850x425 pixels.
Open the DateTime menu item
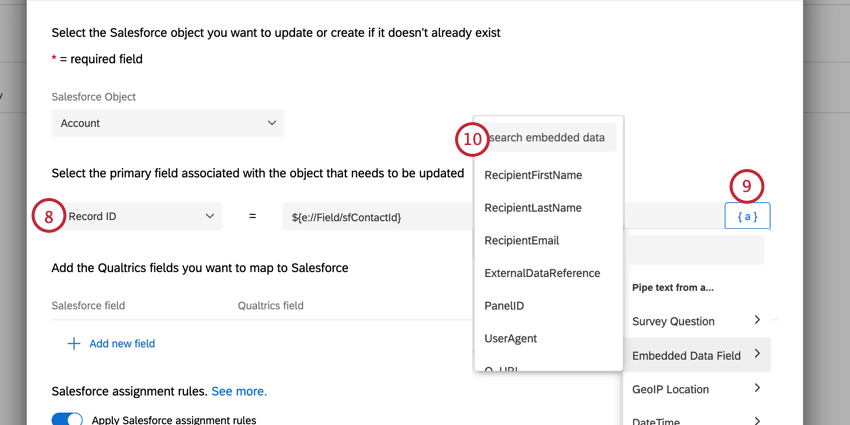[x=656, y=421]
